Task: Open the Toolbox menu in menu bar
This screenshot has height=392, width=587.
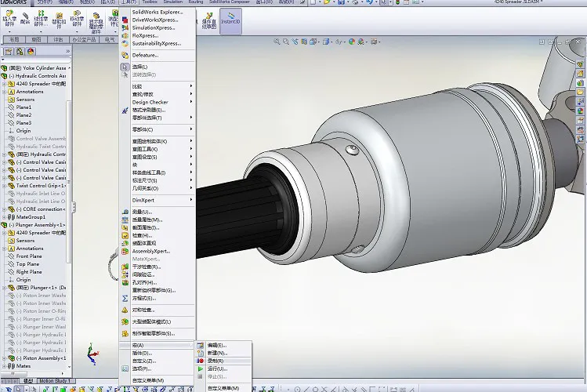Action: tap(150, 2)
